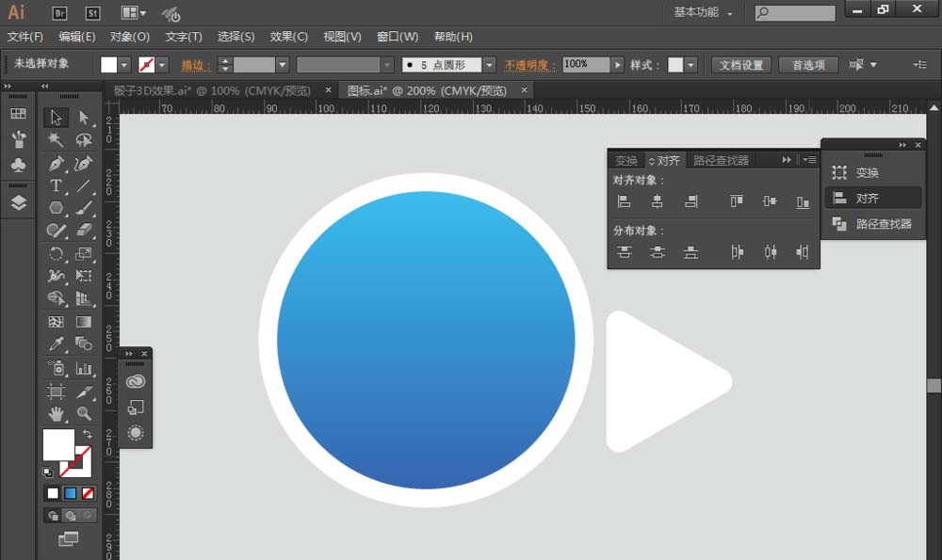Choose the Eyedropper tool
942x560 pixels.
pyautogui.click(x=56, y=344)
